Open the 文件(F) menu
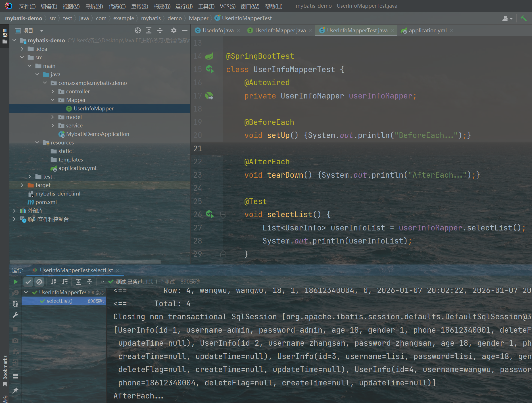Image resolution: width=532 pixels, height=403 pixels. [27, 6]
